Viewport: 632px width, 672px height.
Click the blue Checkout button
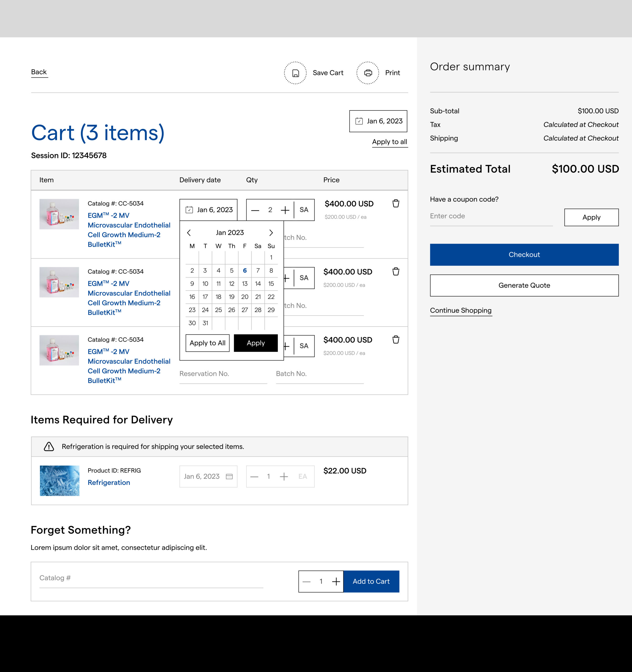524,255
